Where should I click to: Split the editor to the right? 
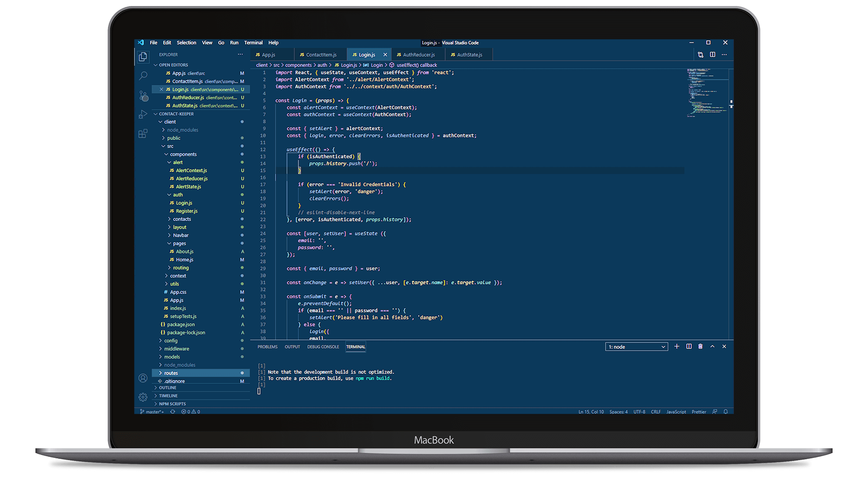point(713,55)
